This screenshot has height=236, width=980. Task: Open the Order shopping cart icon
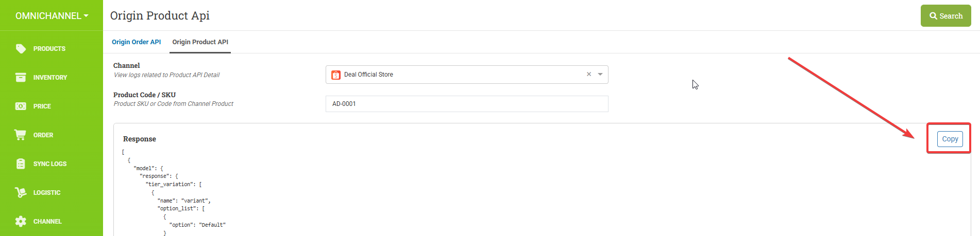click(21, 135)
